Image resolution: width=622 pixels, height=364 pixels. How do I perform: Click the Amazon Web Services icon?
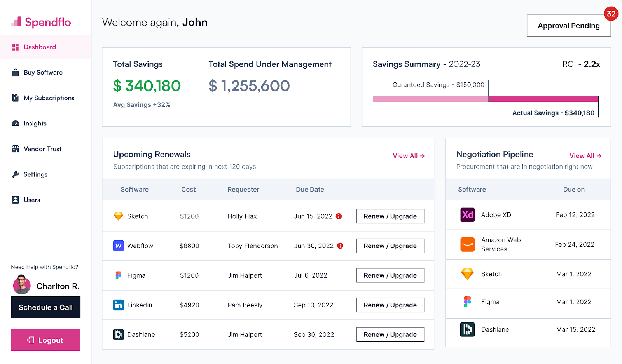point(468,244)
